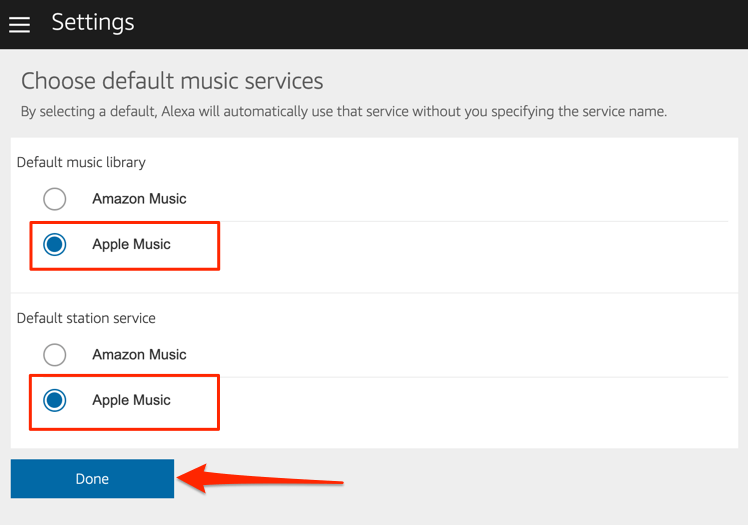Open the hamburger navigation menu
Image resolution: width=748 pixels, height=525 pixels.
pos(19,24)
